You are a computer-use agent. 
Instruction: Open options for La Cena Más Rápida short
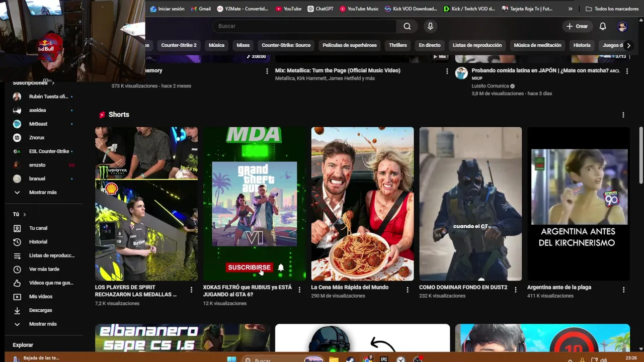(x=408, y=290)
